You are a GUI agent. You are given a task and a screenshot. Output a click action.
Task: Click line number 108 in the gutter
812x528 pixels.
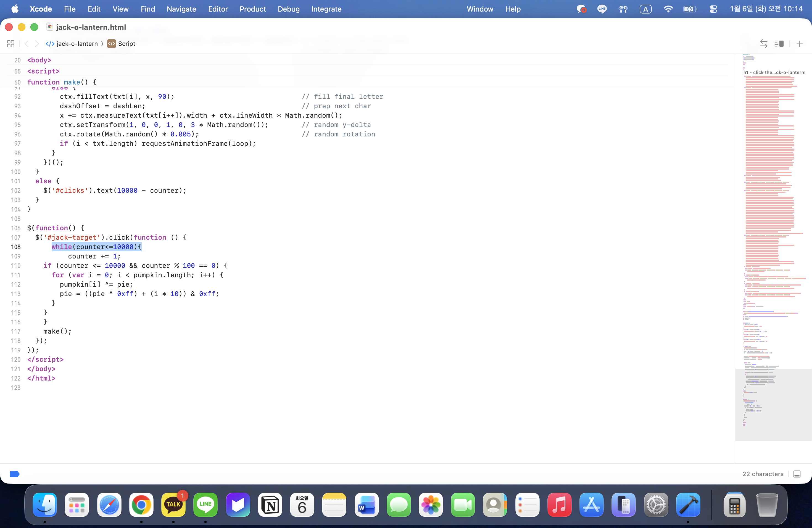(16, 247)
